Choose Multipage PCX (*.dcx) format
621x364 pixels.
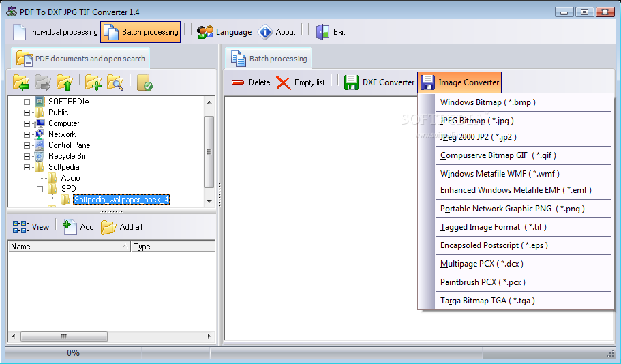[524, 264]
